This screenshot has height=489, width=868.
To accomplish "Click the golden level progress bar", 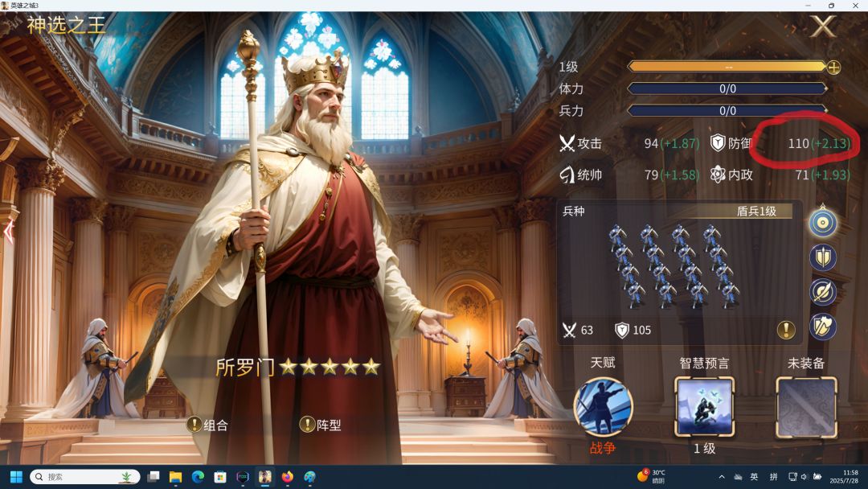I will 727,67.
